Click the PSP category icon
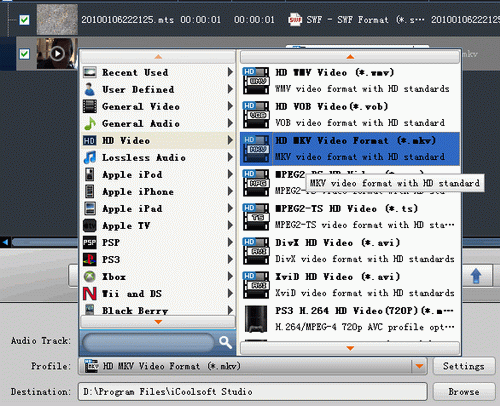This screenshot has height=406, width=500. 90,242
